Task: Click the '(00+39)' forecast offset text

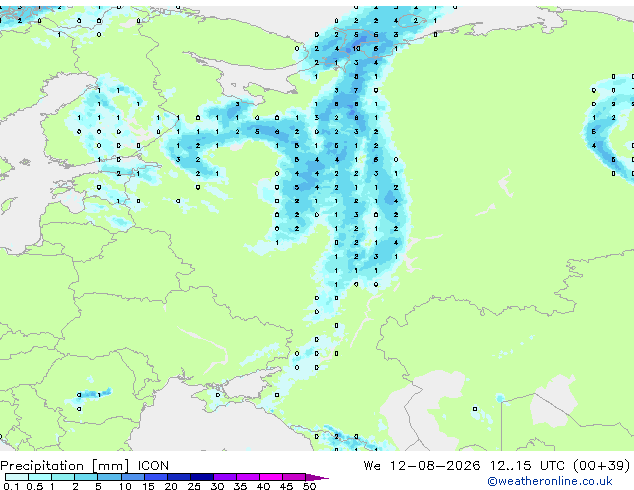Action: (601, 466)
